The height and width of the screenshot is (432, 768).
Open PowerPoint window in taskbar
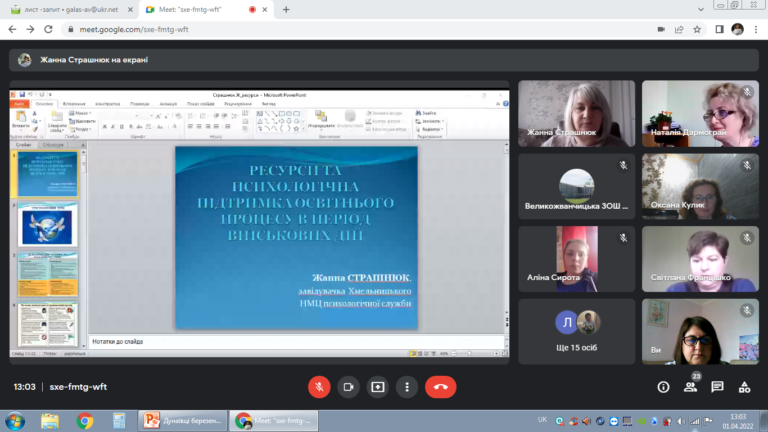[x=182, y=421]
